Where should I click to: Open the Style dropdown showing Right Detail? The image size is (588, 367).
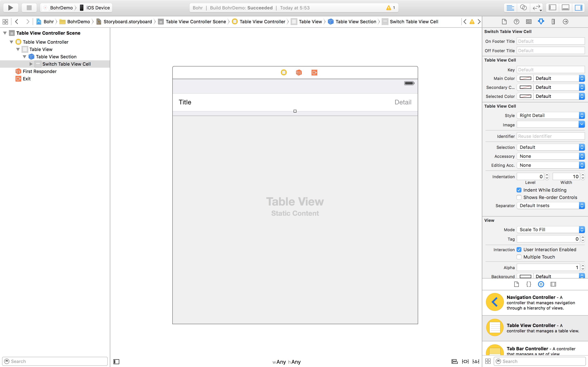pos(550,116)
